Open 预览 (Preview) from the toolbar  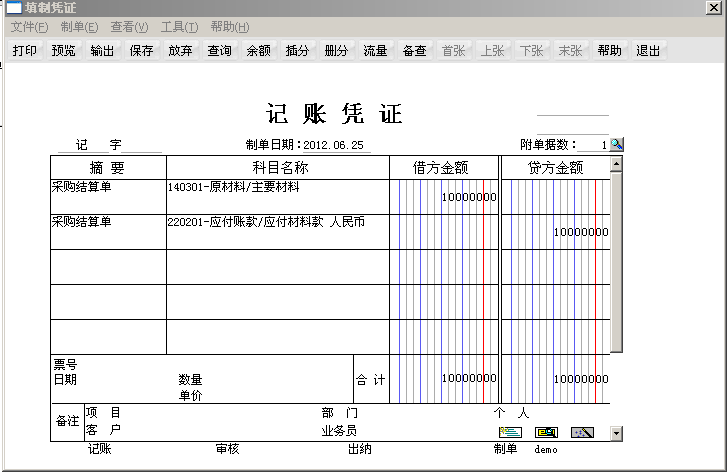(x=63, y=51)
